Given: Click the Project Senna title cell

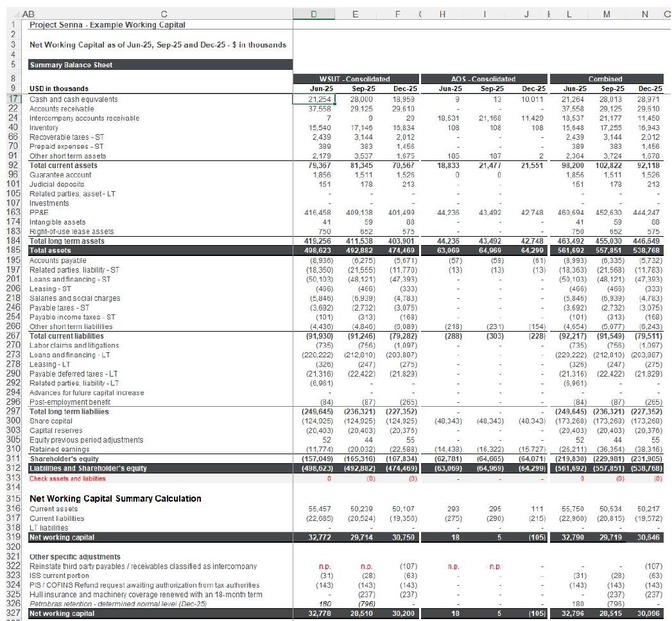Looking at the screenshot, I should coord(107,25).
